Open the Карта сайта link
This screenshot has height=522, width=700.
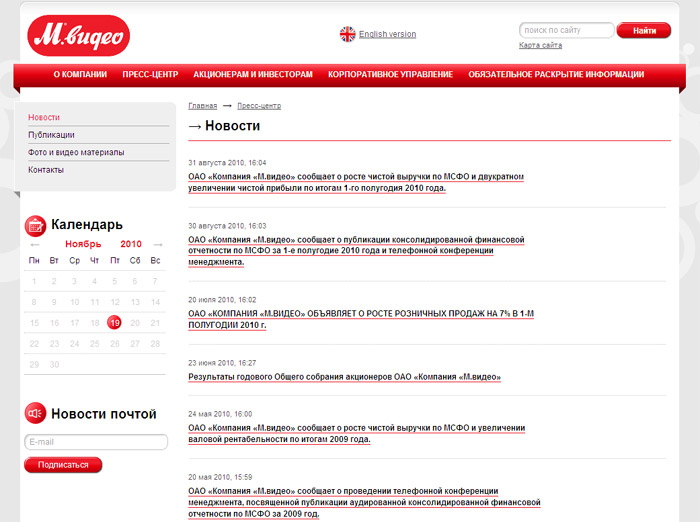tap(540, 45)
